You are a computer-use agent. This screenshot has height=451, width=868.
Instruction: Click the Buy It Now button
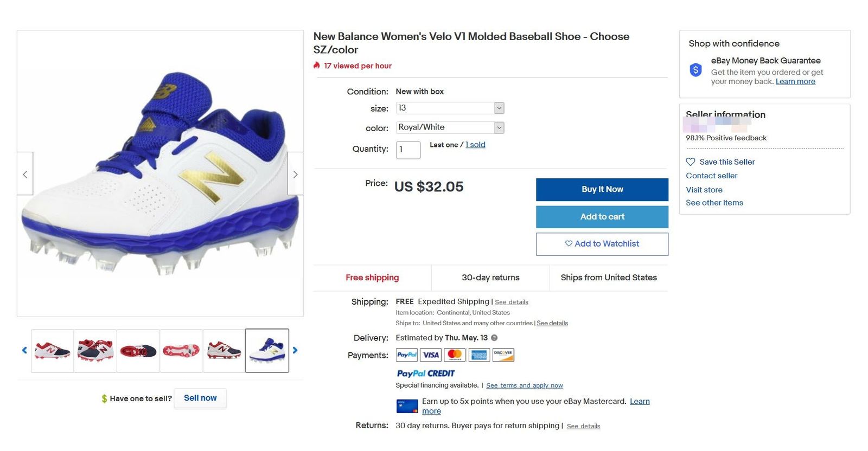[x=602, y=189]
